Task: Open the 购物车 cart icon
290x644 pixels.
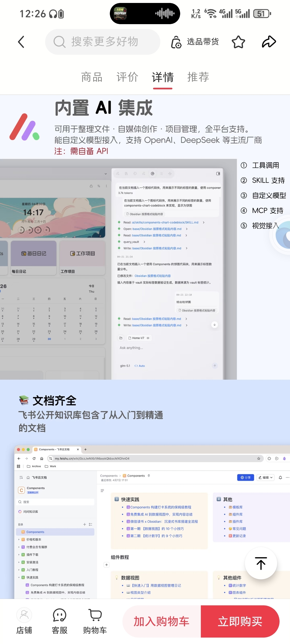Action: tap(95, 621)
